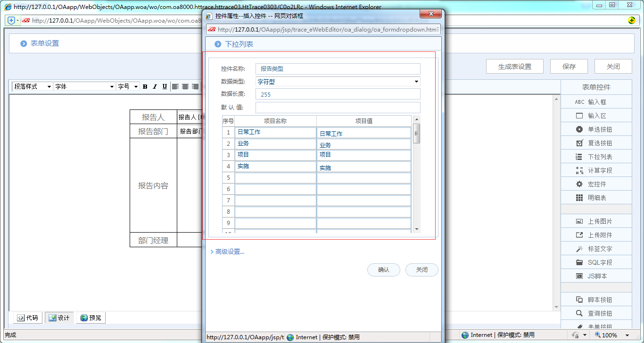Switch to the 预览 tab
The image size is (644, 343).
(91, 318)
